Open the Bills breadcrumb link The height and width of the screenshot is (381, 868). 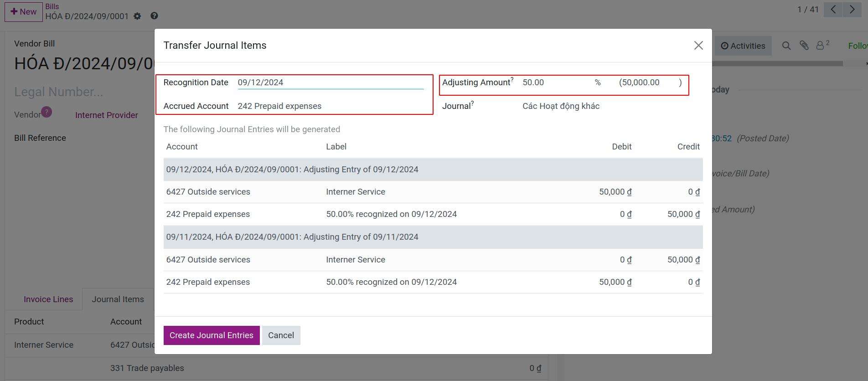tap(52, 6)
